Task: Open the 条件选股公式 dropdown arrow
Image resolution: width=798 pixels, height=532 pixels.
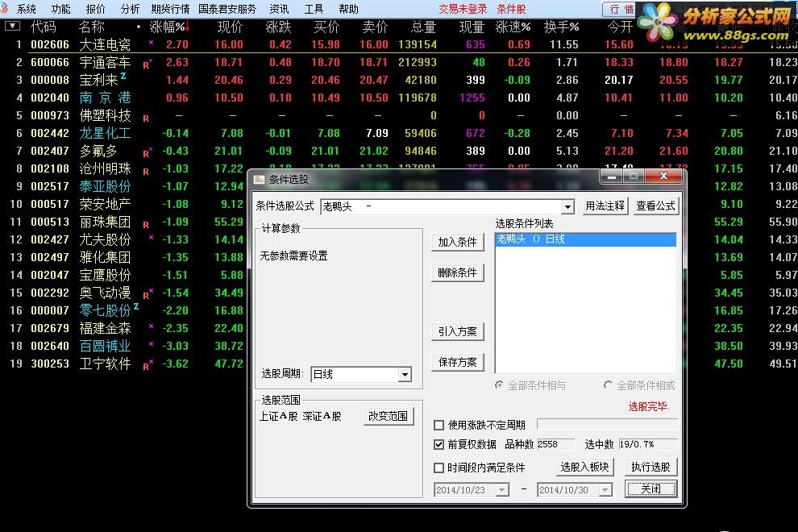Action: coord(567,206)
